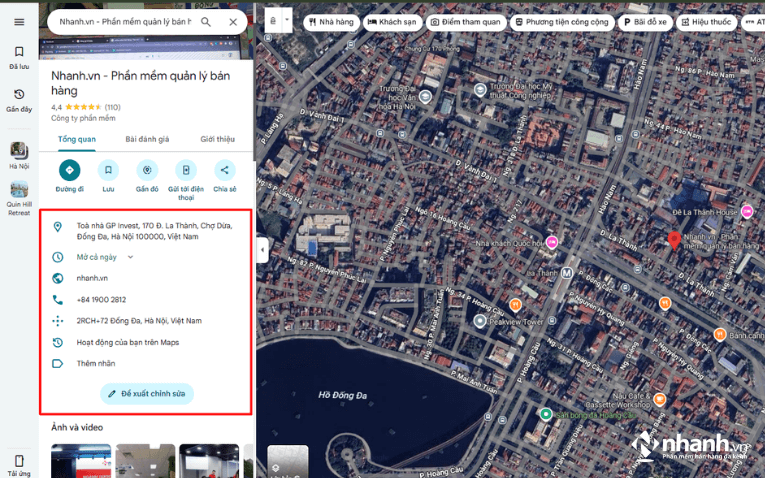The width and height of the screenshot is (765, 478).
Task: Open the third photo thumbnail under Ảnh và video
Action: [x=209, y=461]
